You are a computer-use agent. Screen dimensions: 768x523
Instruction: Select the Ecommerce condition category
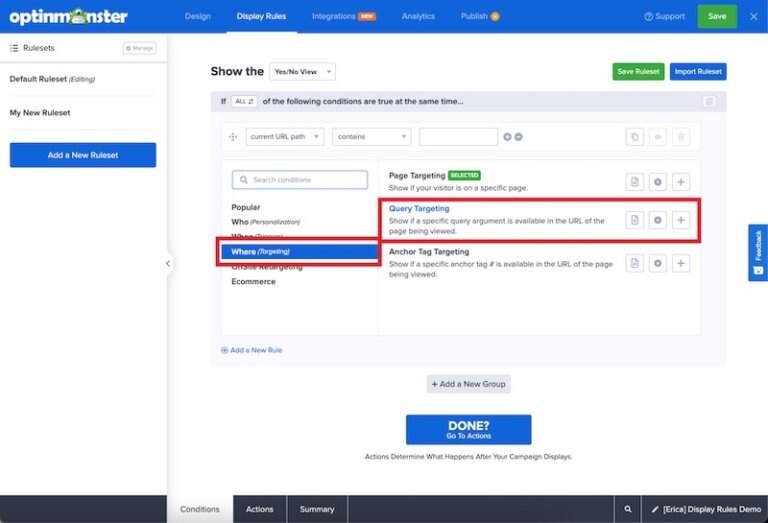tap(253, 282)
